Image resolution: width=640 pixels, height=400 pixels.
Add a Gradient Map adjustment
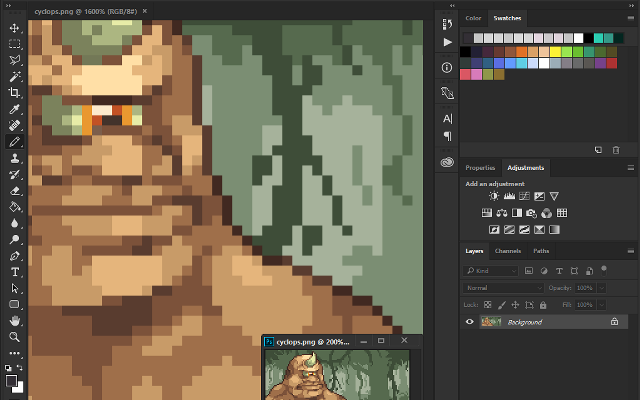(x=554, y=230)
